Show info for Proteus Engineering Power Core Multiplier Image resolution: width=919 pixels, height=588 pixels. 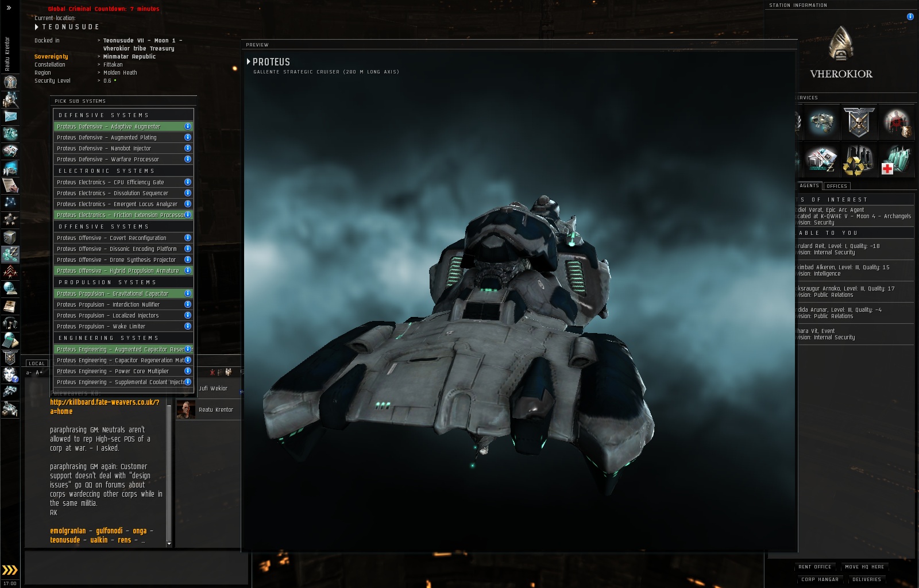click(188, 371)
